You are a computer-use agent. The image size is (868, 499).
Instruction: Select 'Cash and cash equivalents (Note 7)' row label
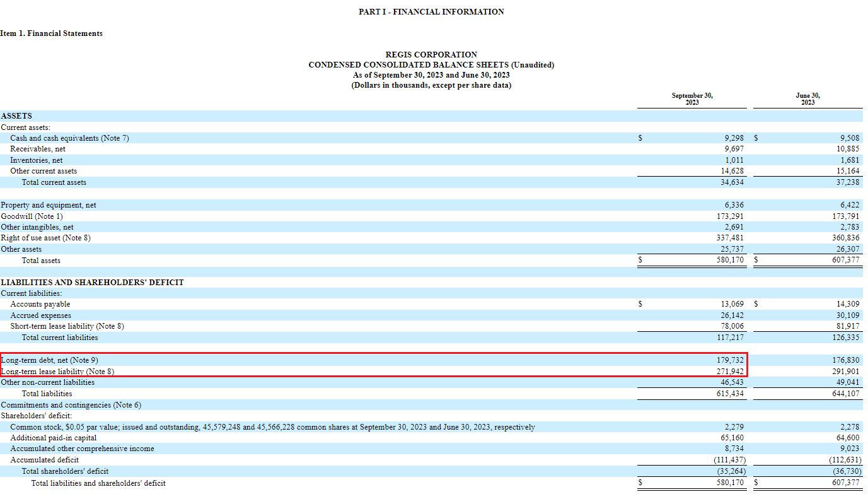69,138
